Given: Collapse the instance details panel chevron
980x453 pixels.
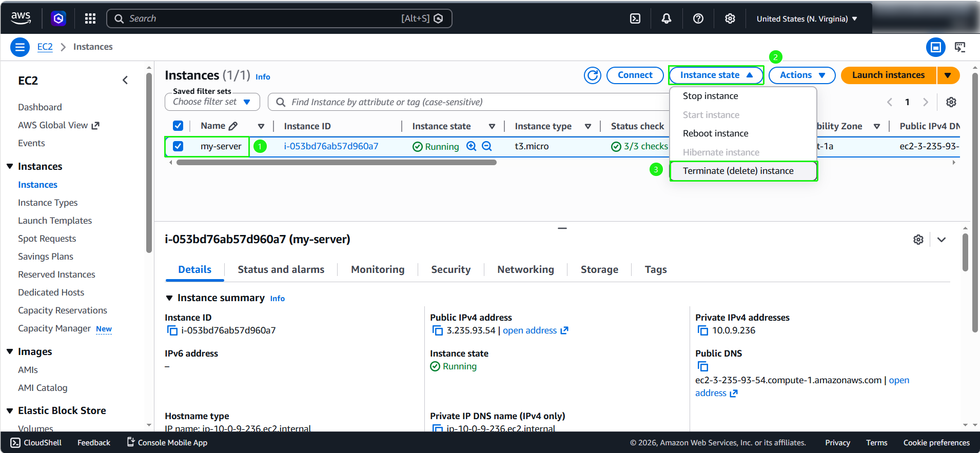Looking at the screenshot, I should 942,240.
